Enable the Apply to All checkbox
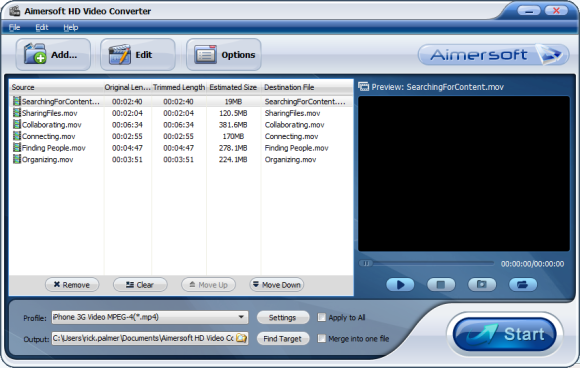This screenshot has height=368, width=580. pos(322,317)
